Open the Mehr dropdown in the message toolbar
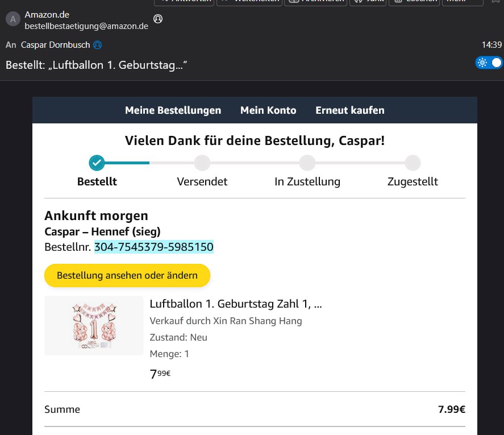504x435 pixels. click(463, 2)
